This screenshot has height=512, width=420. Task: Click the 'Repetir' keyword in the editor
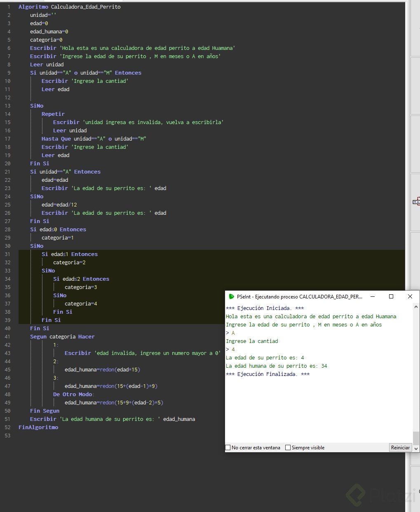53,114
